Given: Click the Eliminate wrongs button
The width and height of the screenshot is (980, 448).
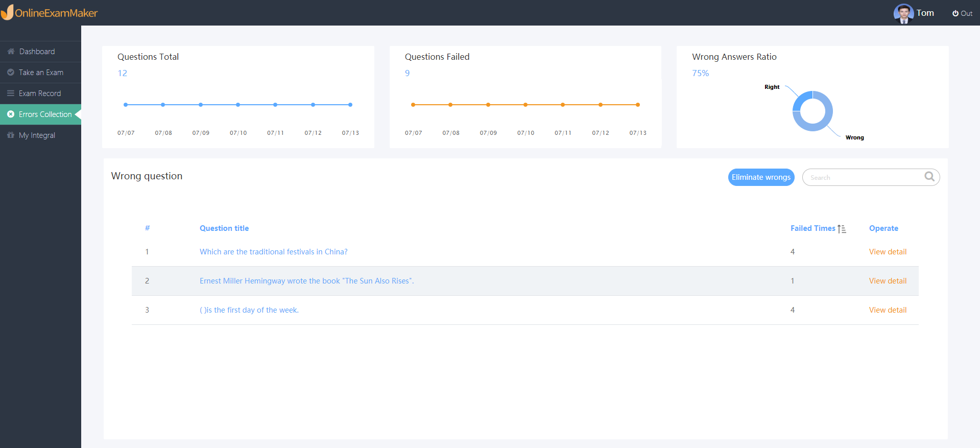Looking at the screenshot, I should click(x=761, y=177).
